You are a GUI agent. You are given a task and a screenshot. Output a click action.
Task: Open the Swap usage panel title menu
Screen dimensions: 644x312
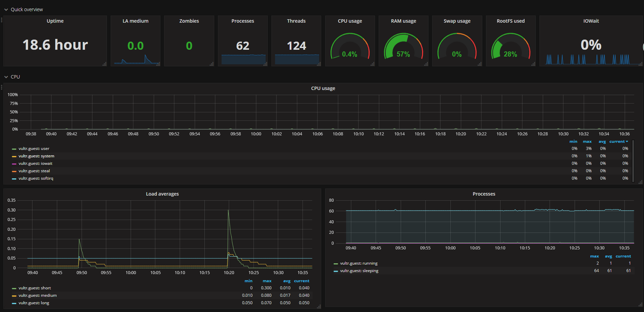point(457,21)
